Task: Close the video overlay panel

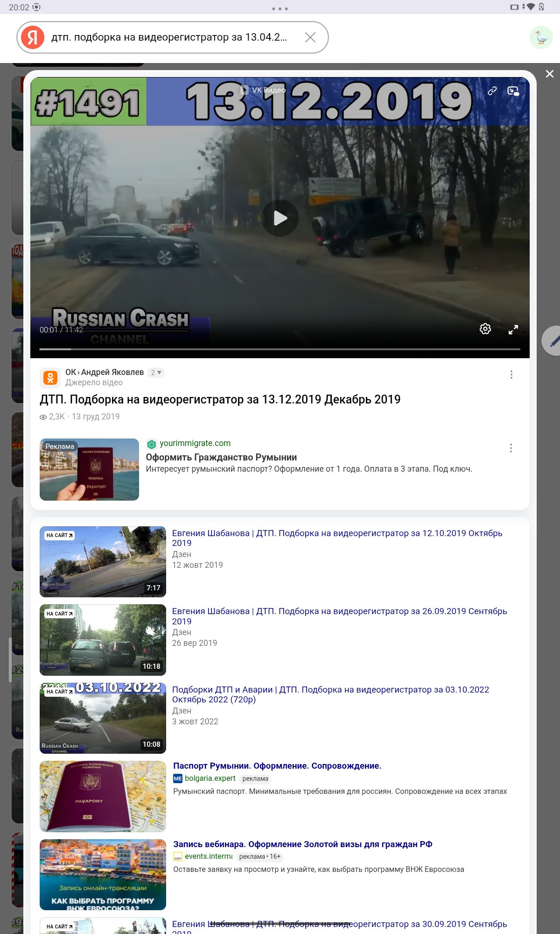Action: point(550,74)
